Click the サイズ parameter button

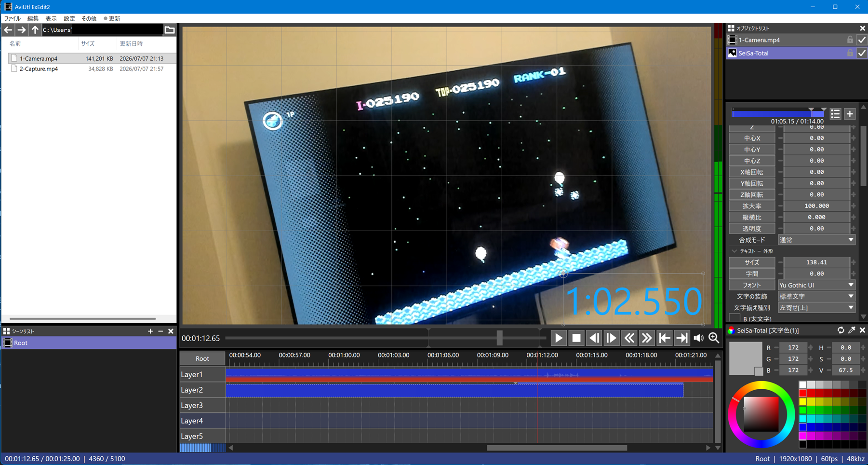752,262
